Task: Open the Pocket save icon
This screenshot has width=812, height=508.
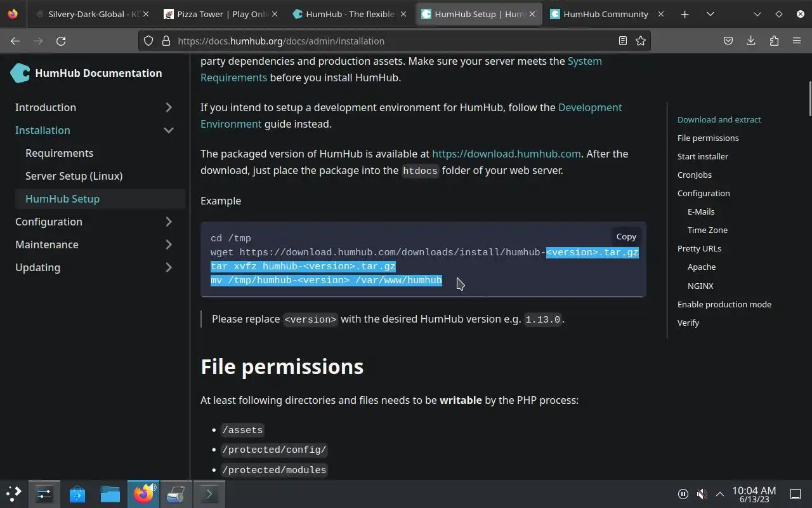Action: (728, 41)
